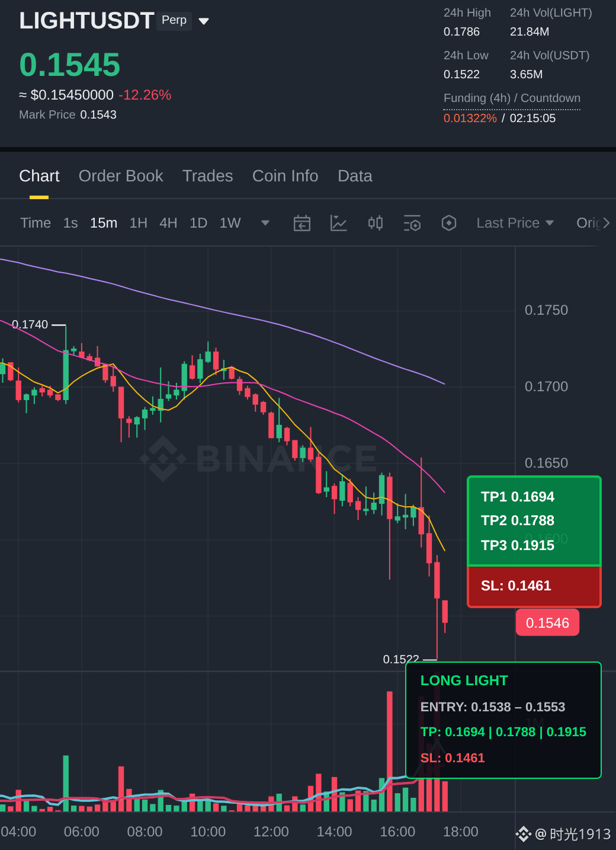This screenshot has width=616, height=850.
Task: Click the 0.1650 price axis label
Action: point(546,463)
